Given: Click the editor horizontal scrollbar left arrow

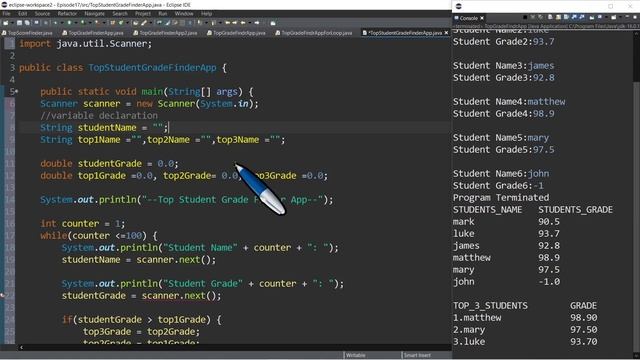Looking at the screenshot, I should (x=21, y=347).
